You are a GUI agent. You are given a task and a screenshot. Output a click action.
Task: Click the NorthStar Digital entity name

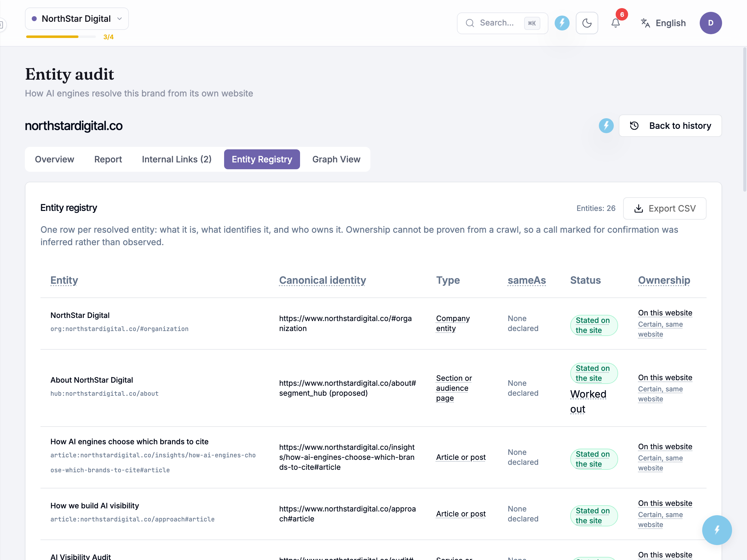(x=80, y=315)
